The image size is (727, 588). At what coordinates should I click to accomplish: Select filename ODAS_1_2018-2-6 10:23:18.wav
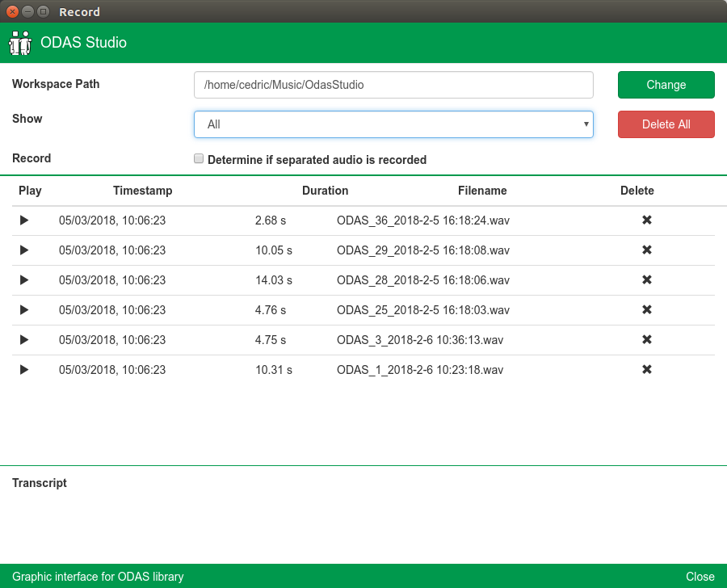420,370
